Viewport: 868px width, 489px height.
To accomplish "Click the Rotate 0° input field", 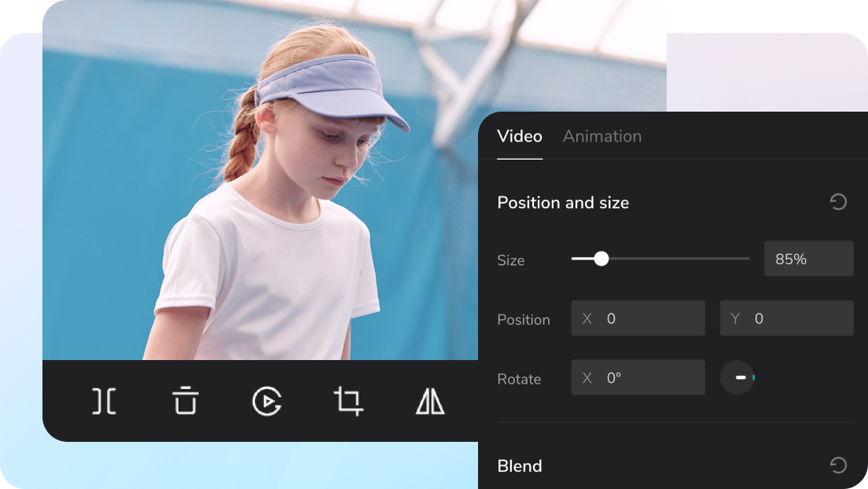I will (638, 378).
